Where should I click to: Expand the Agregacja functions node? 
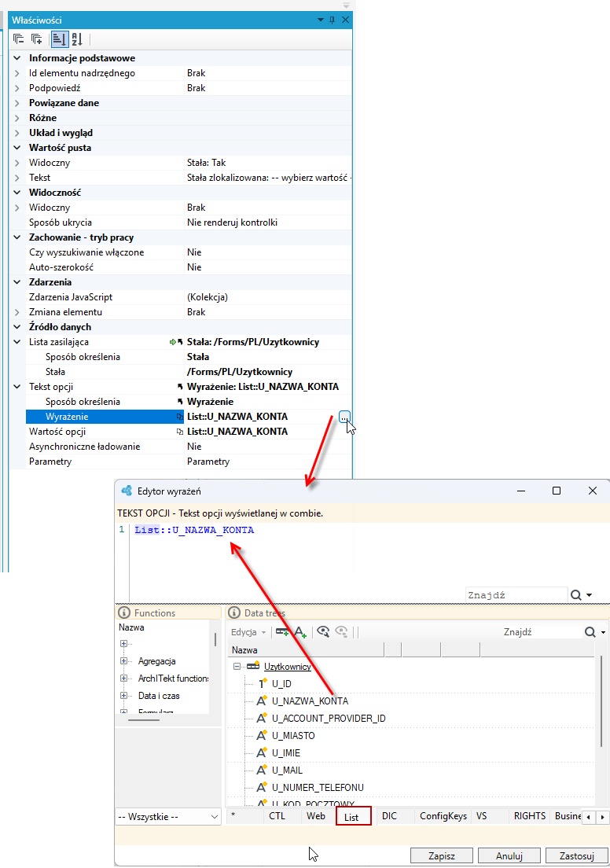[123, 661]
